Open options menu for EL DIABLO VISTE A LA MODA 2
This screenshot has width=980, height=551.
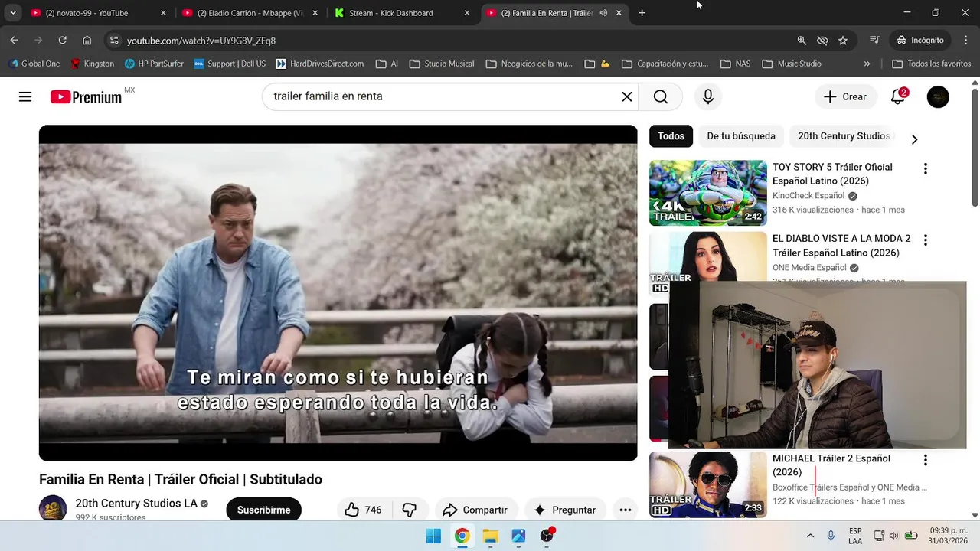[x=925, y=240]
